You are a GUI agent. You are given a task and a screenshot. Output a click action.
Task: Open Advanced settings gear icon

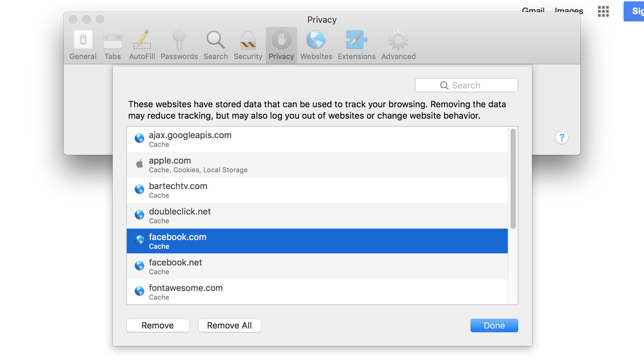click(x=398, y=44)
